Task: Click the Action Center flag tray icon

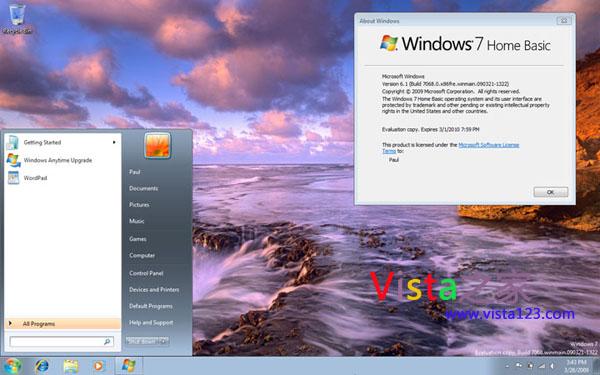Action: [x=519, y=365]
